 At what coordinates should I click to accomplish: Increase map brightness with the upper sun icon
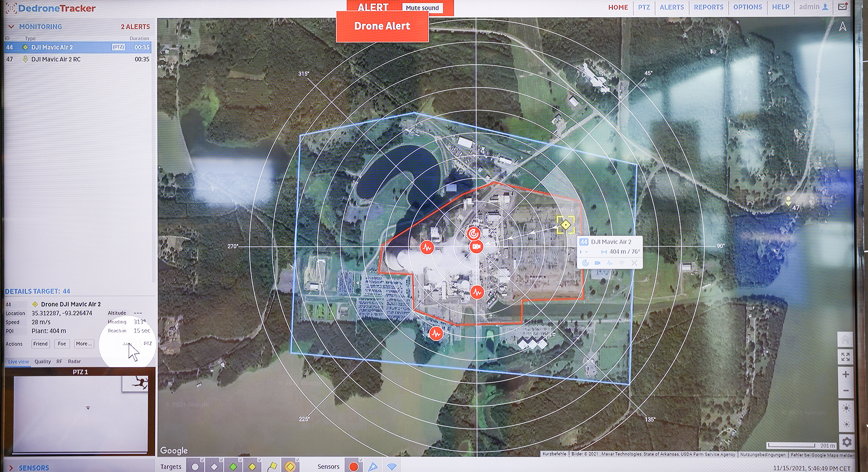click(846, 408)
